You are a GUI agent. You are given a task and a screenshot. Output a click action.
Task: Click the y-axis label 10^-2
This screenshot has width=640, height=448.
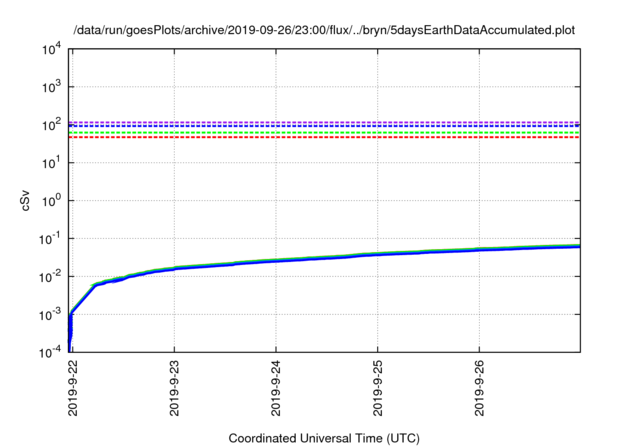[51, 277]
